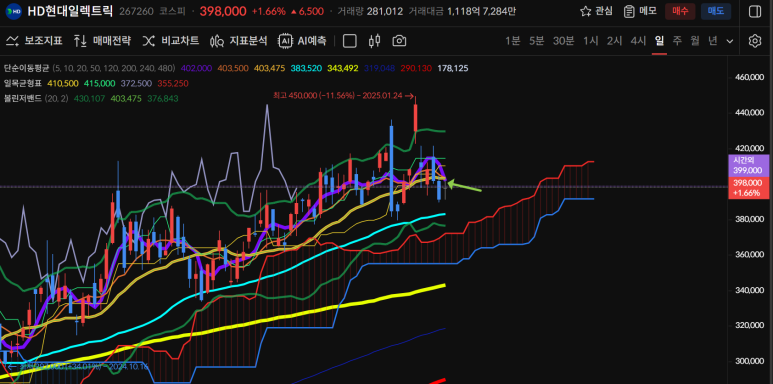Click 단순이동평균 indicator label
The width and height of the screenshot is (773, 384).
[27, 68]
